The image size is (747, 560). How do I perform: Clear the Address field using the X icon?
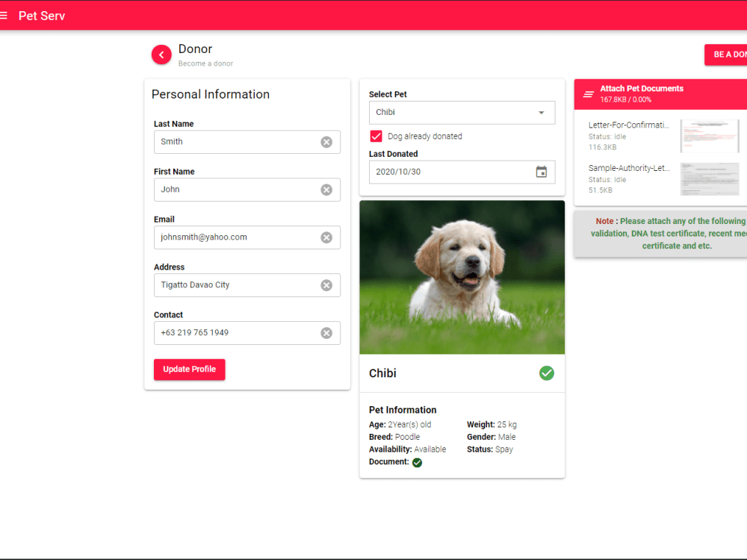[x=326, y=285]
